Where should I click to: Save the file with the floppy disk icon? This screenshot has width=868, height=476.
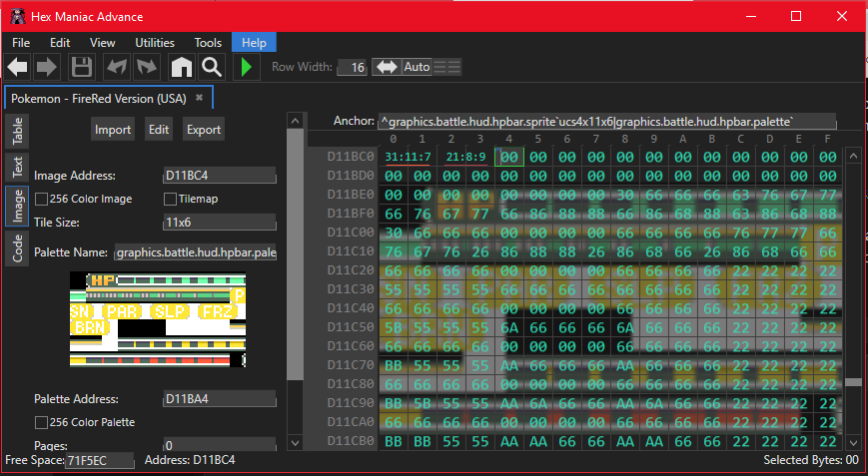(82, 67)
